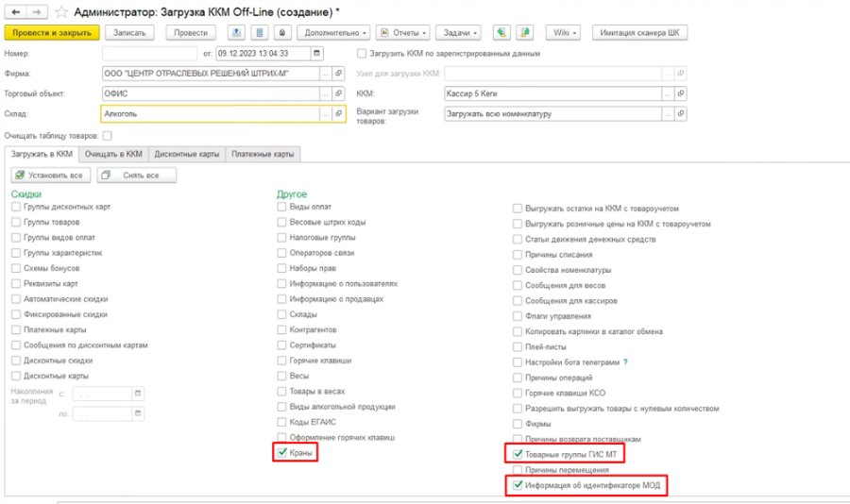This screenshot has height=504, width=850.
Task: Click the lock icon in the toolbar
Action: click(x=282, y=32)
